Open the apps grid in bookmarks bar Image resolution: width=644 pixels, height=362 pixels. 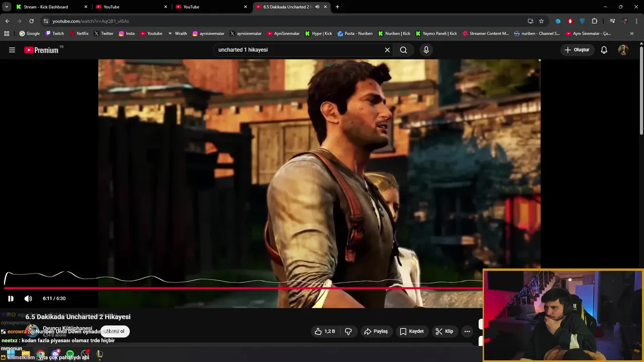[x=7, y=34]
